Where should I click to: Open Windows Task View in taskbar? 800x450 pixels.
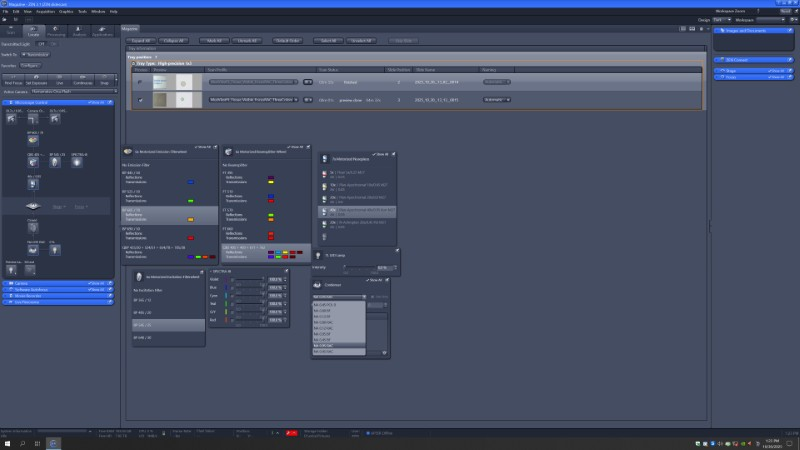(x=37, y=442)
